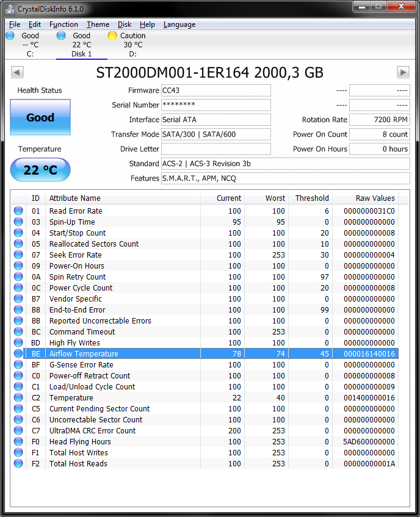The height and width of the screenshot is (517, 420).
Task: Select the Head Flying Hours attribute name
Action: click(x=80, y=441)
